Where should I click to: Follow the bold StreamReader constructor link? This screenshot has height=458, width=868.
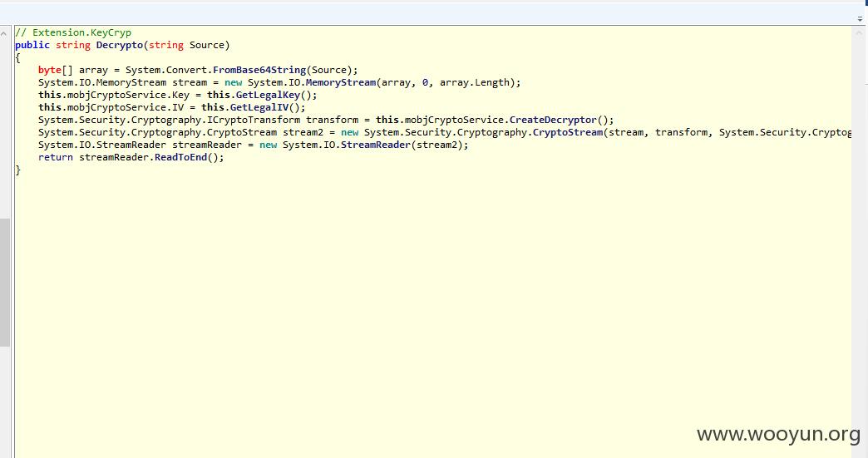pos(376,145)
